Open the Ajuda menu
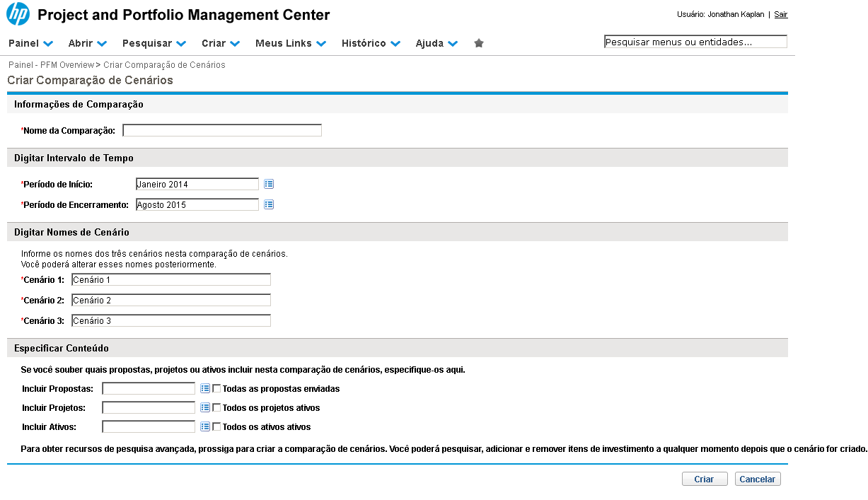Screen dimensions: 868x500 436,43
